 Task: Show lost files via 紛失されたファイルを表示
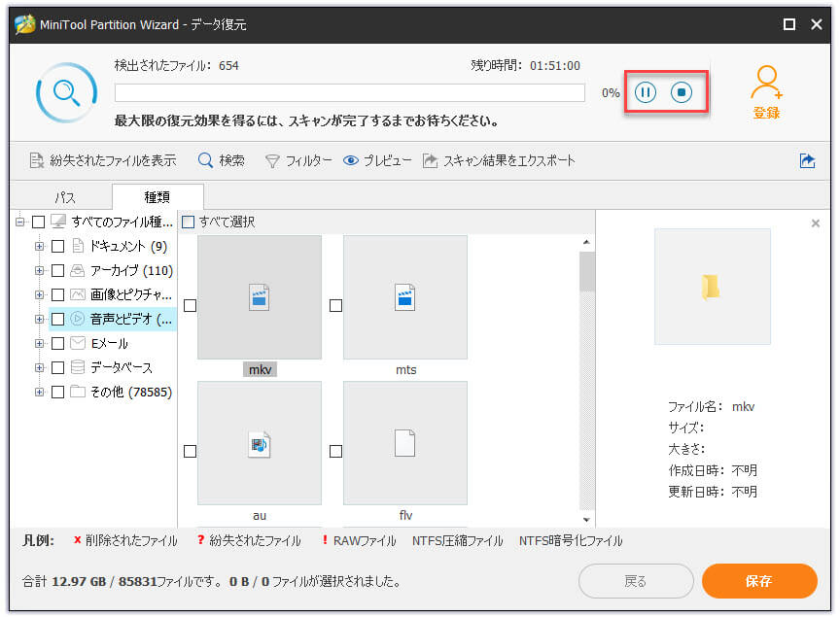(x=102, y=161)
